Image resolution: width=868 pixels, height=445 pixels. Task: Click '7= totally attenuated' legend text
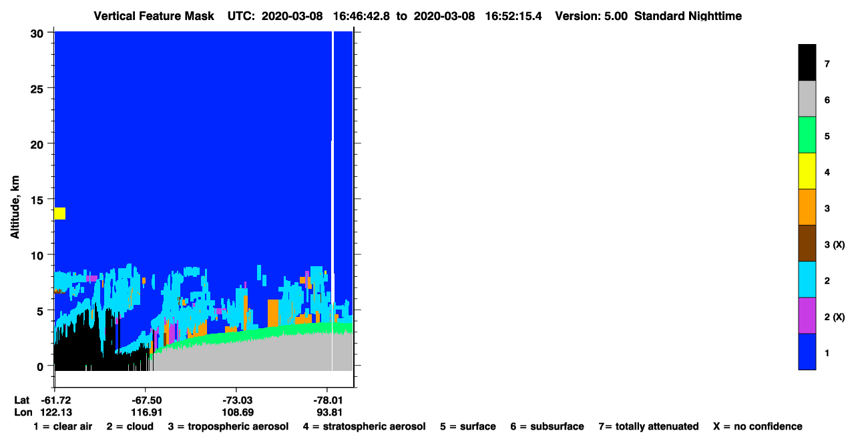tap(648, 426)
